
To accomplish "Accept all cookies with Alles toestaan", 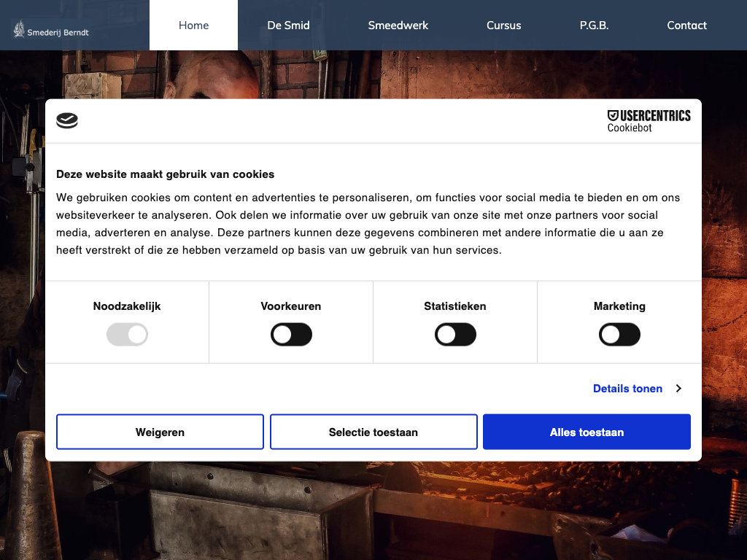I will coord(587,432).
